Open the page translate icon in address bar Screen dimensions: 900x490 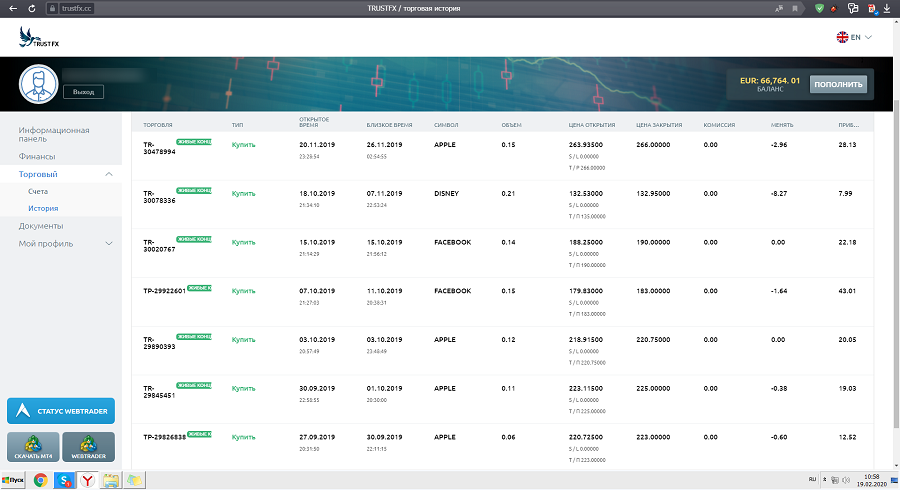click(779, 9)
